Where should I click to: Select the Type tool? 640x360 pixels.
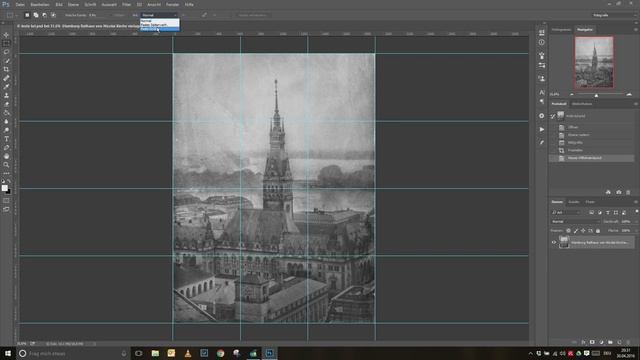click(x=6, y=139)
